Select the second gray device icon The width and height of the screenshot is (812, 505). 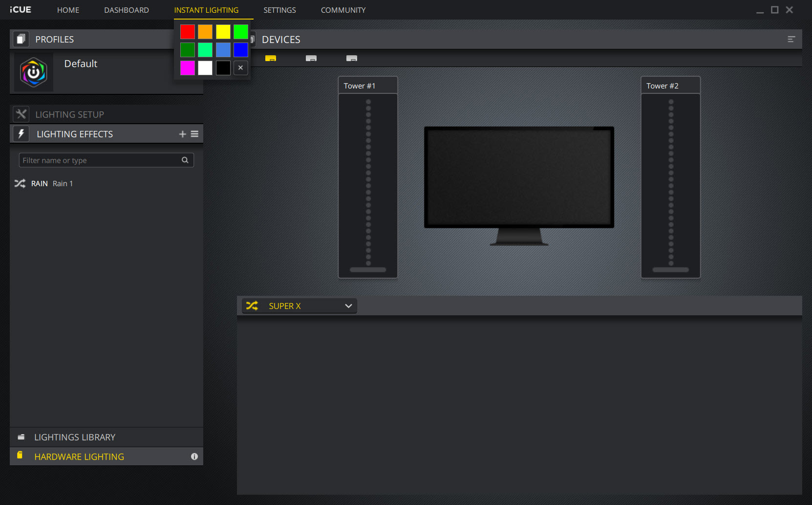311,58
